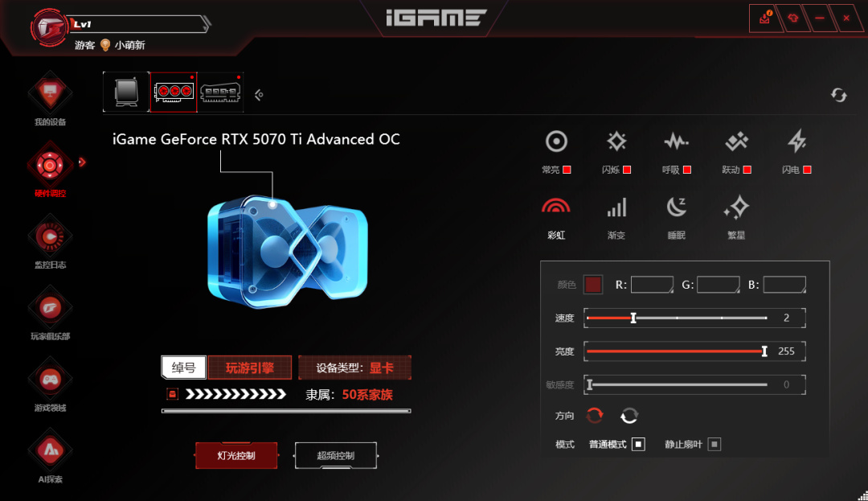Select 睡眠 lighting effect icon
The width and height of the screenshot is (868, 501).
click(676, 207)
